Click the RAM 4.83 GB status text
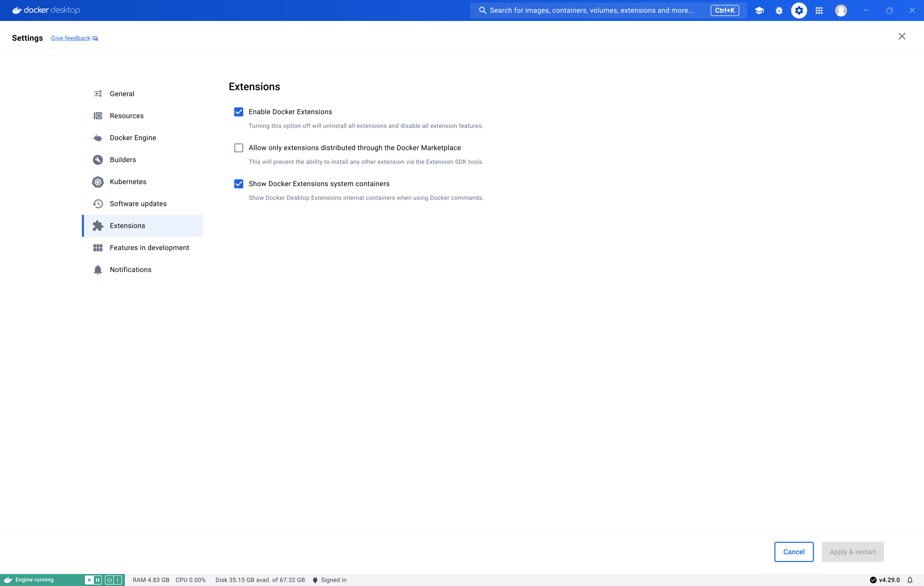The height and width of the screenshot is (586, 924). 151,580
